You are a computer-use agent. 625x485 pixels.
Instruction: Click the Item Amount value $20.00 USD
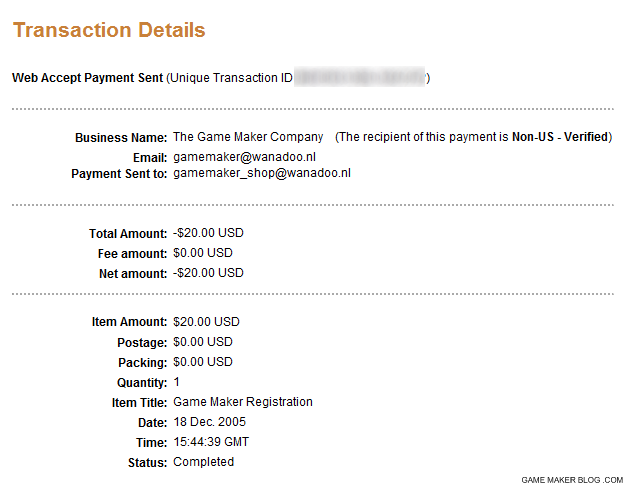[x=206, y=322]
